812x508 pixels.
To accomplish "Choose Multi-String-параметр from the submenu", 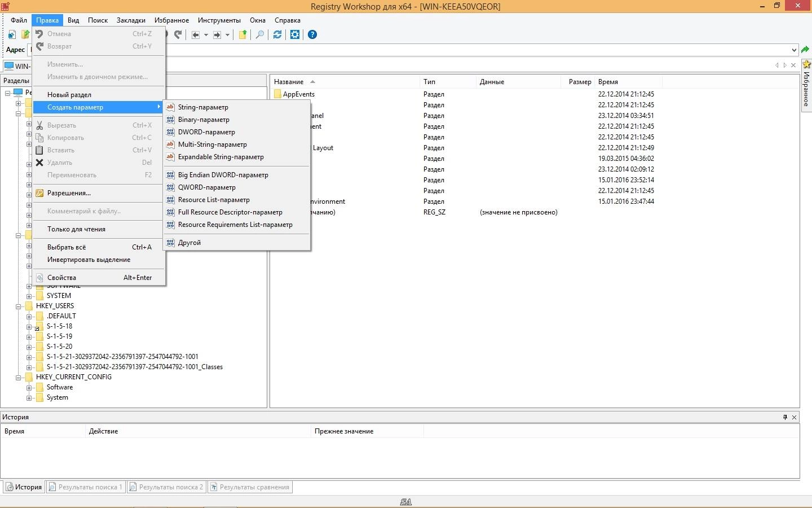I will click(237, 144).
